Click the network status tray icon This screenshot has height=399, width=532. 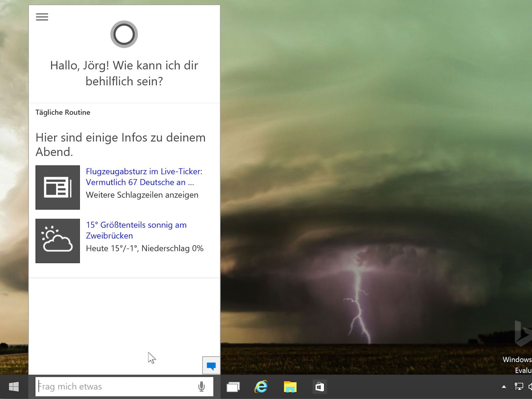pyautogui.click(x=519, y=386)
